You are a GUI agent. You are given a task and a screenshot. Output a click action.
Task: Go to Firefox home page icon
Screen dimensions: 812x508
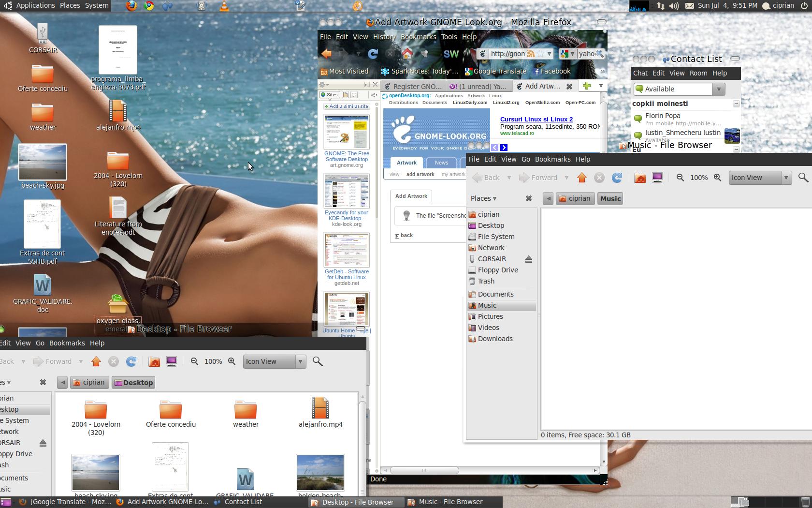(407, 54)
